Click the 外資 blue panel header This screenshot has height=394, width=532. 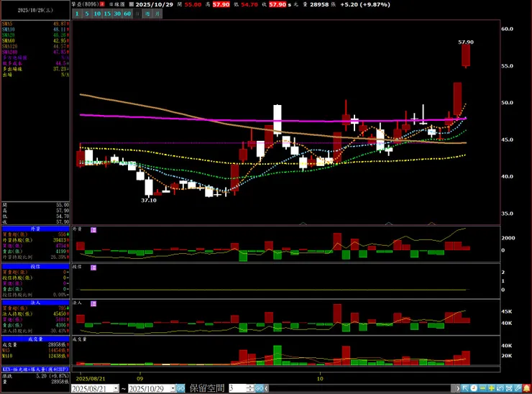tap(36, 229)
